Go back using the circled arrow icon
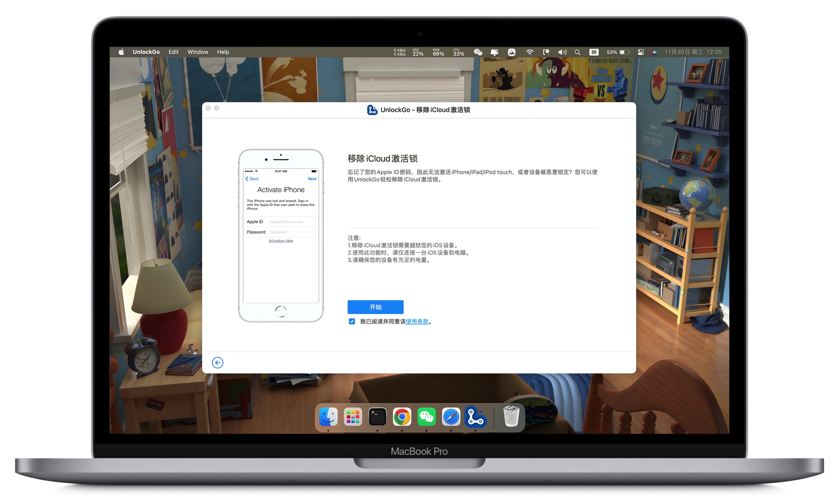This screenshot has width=840, height=504. 218,363
